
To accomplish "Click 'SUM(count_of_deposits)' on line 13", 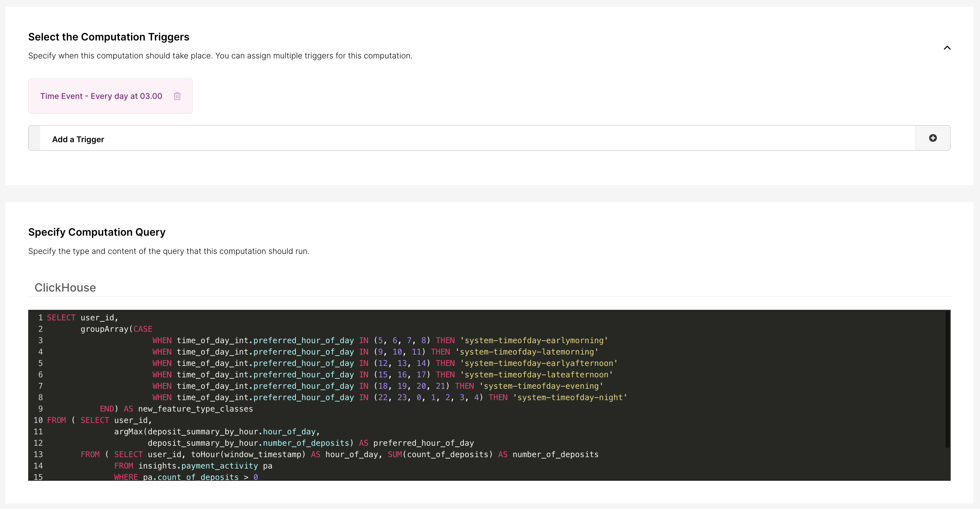I will 440,455.
